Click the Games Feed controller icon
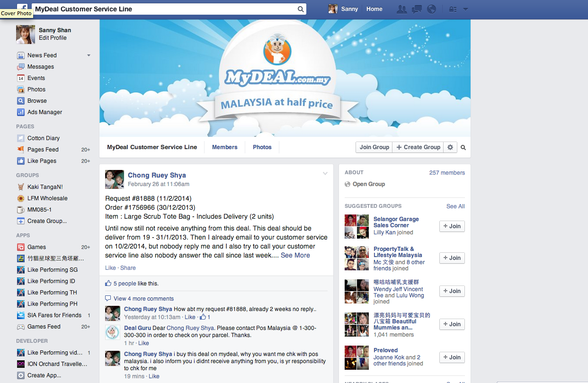The width and height of the screenshot is (588, 383). click(21, 327)
